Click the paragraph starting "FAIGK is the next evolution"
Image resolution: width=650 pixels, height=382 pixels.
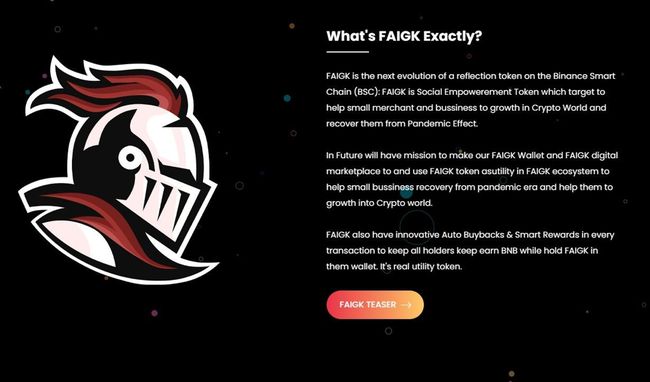(471, 100)
